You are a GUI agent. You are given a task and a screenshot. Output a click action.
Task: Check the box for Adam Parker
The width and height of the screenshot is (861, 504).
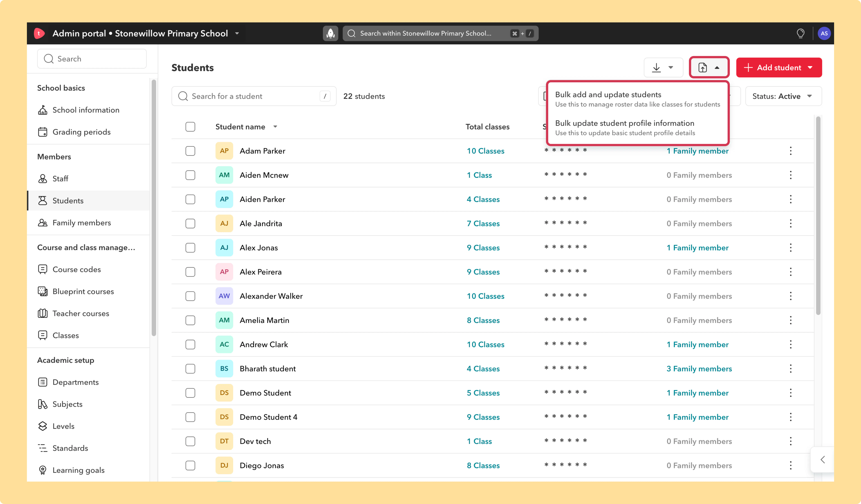(190, 151)
